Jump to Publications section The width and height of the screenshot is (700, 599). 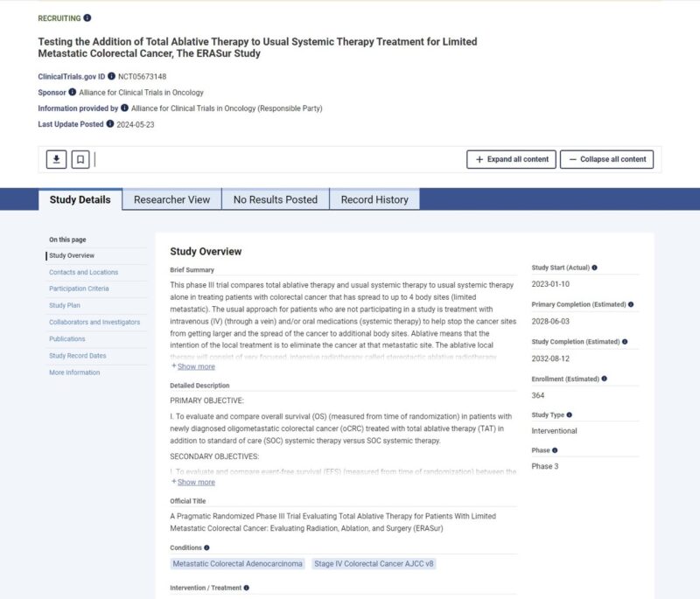(x=67, y=339)
